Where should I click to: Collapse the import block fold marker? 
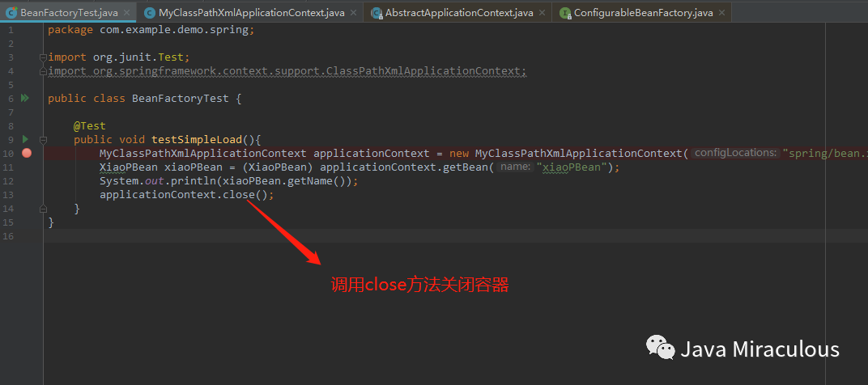[43, 57]
